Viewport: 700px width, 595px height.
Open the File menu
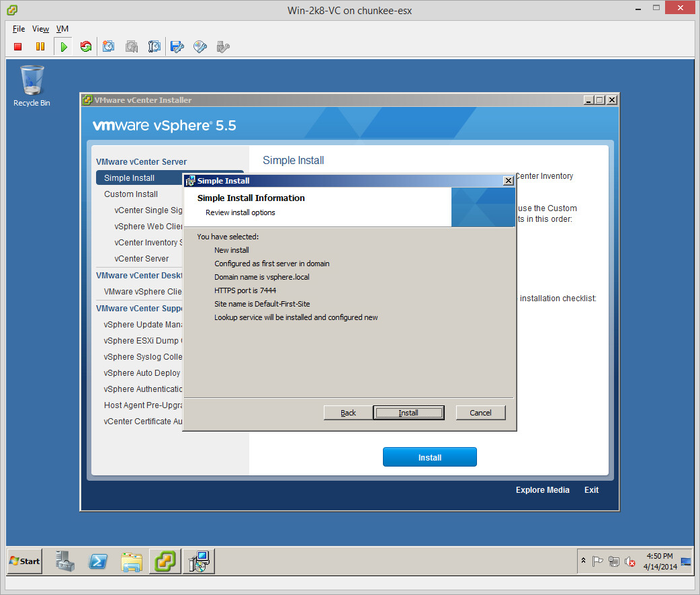coord(19,29)
